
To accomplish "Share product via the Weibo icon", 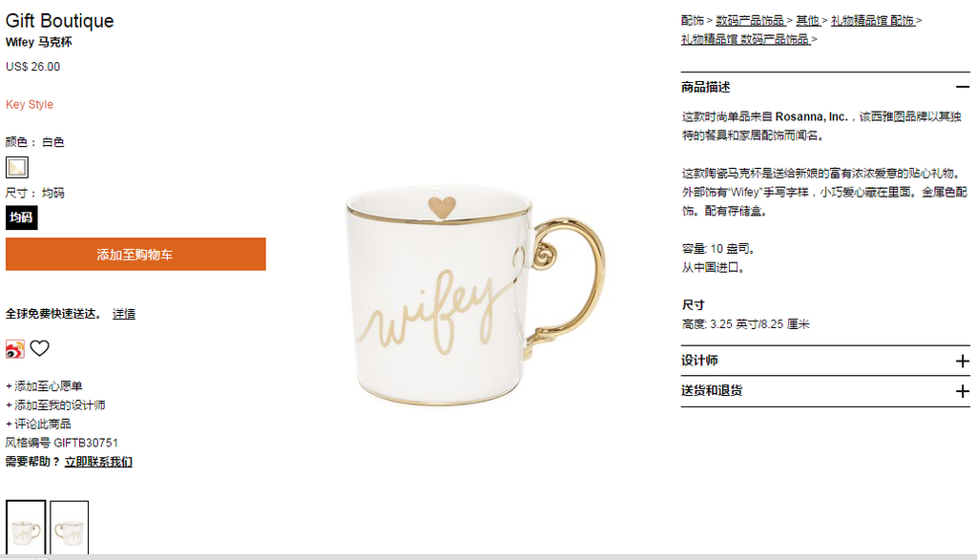I will 15,349.
